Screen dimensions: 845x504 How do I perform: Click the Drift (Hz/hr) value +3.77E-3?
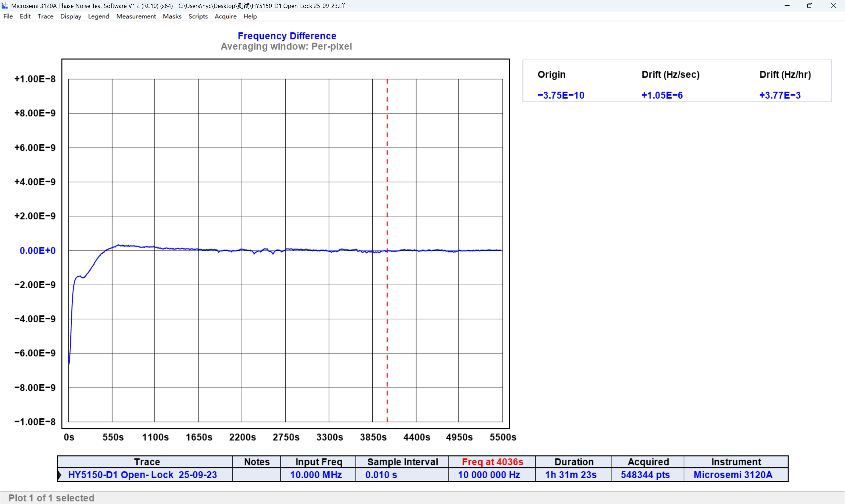(780, 95)
